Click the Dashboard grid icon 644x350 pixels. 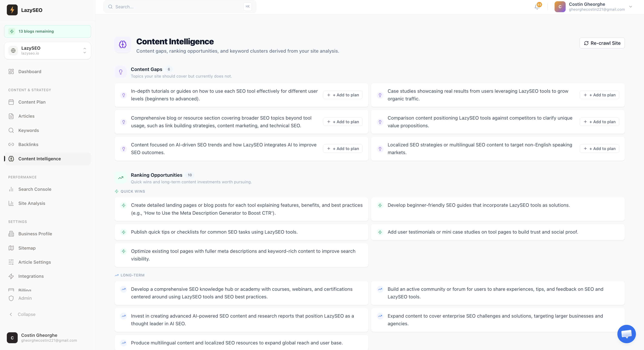point(11,72)
